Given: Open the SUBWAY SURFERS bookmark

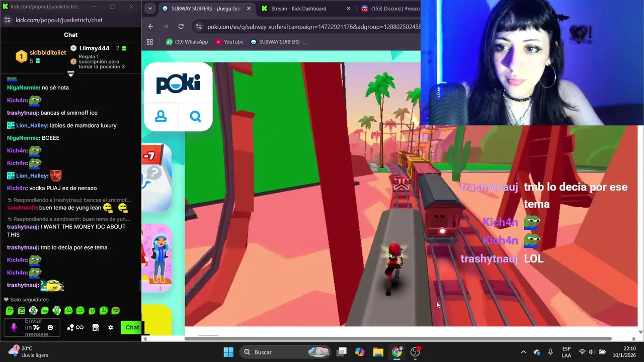Looking at the screenshot, I should [279, 42].
